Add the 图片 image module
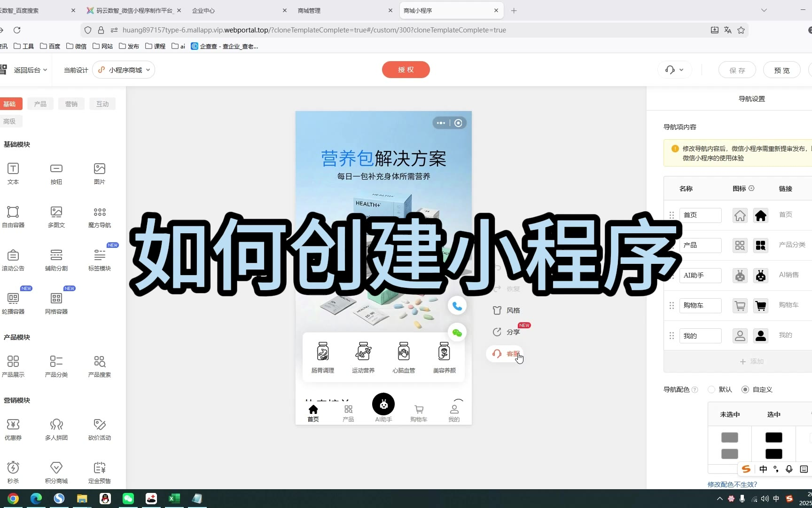 pos(100,174)
